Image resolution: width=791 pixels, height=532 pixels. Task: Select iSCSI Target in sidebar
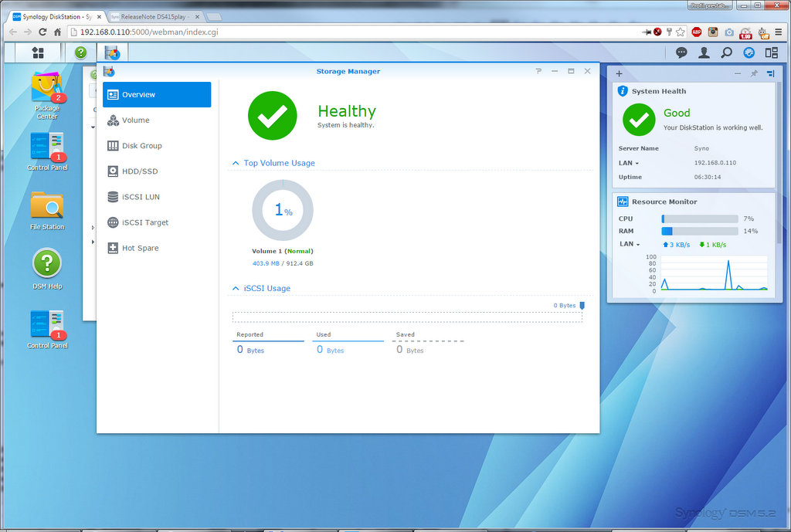[x=157, y=222]
